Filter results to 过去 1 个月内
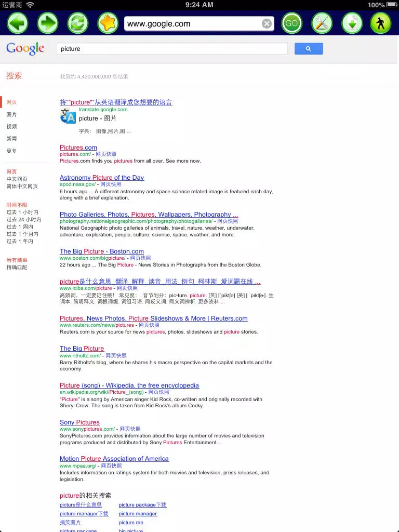The image size is (399, 532). [x=22, y=234]
